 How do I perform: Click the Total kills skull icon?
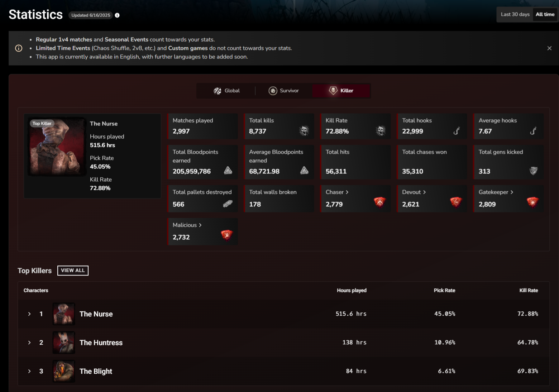[304, 130]
